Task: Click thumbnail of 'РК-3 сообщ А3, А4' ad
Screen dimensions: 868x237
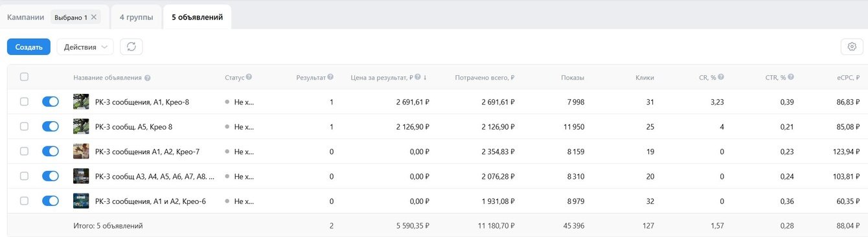Action: click(81, 176)
